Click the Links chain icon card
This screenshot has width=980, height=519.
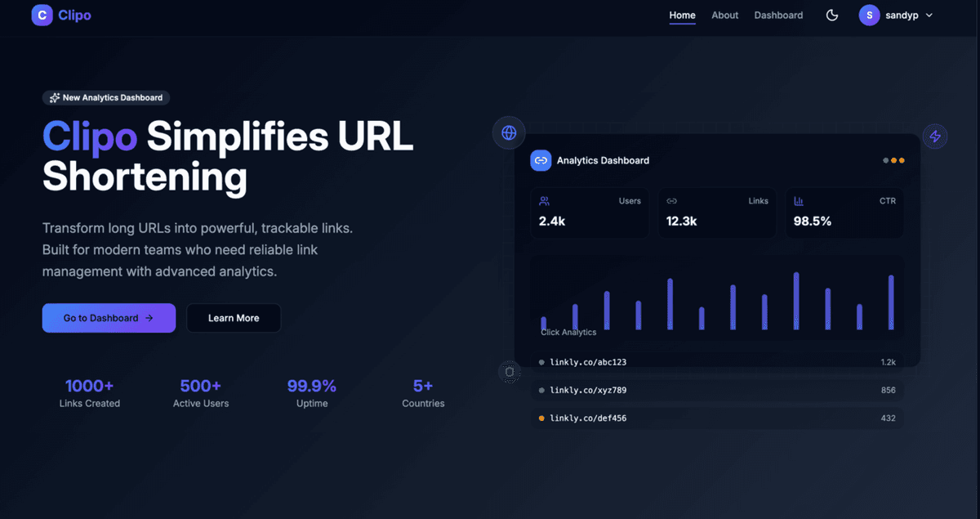672,201
